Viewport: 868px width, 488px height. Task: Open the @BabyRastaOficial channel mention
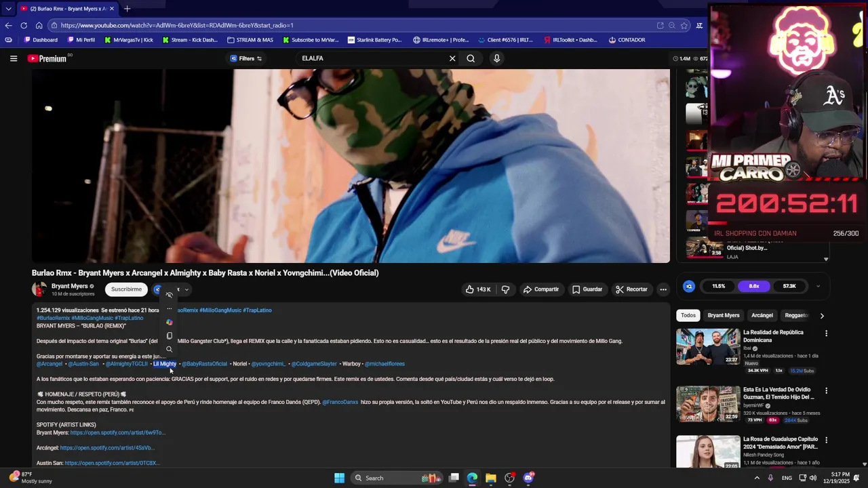[x=205, y=364]
